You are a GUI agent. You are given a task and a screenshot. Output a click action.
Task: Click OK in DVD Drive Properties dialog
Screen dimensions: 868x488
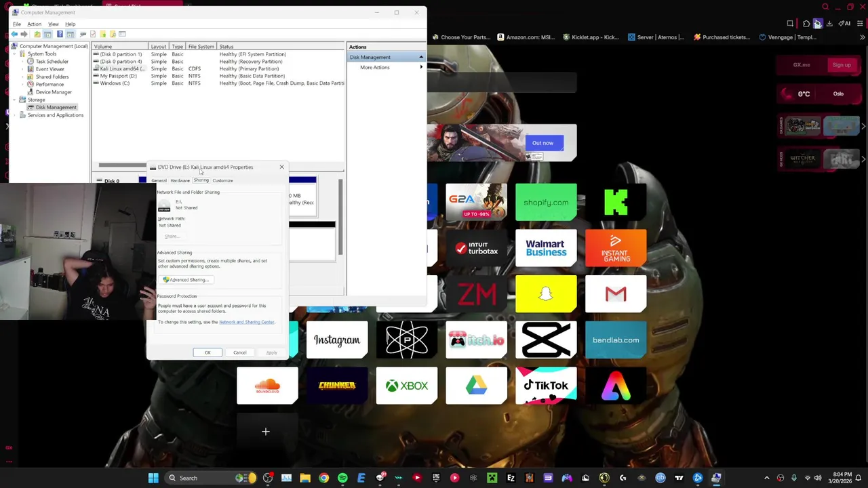pyautogui.click(x=208, y=352)
